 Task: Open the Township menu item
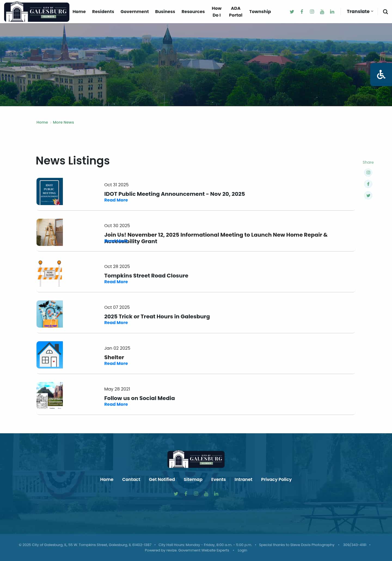pos(260,11)
